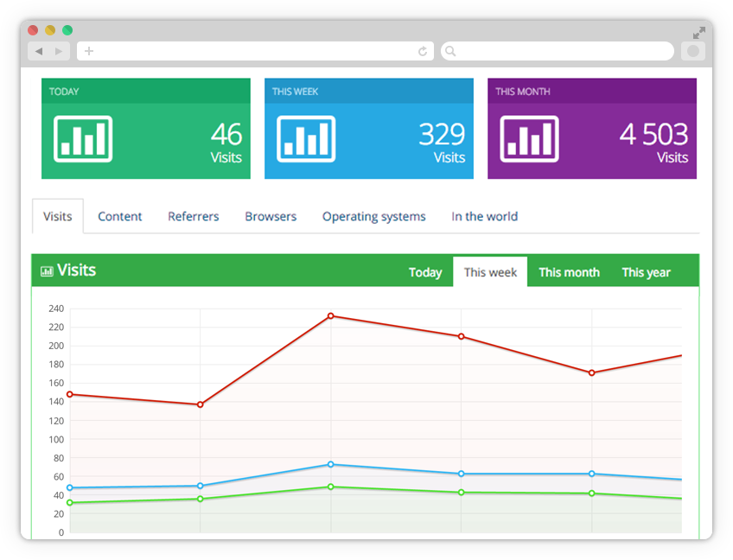The width and height of the screenshot is (733, 560).
Task: Click the red close window dot
Action: (x=33, y=30)
